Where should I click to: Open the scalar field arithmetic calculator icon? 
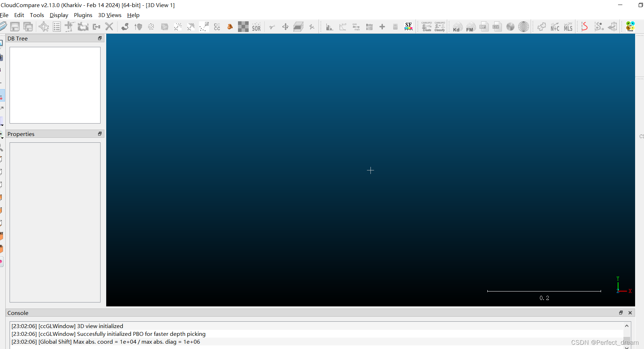[x=395, y=27]
